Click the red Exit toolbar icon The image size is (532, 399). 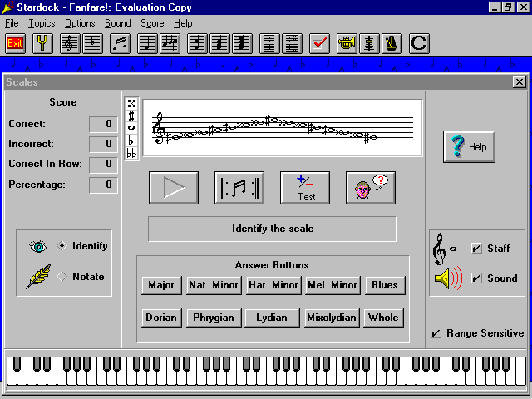click(x=15, y=43)
